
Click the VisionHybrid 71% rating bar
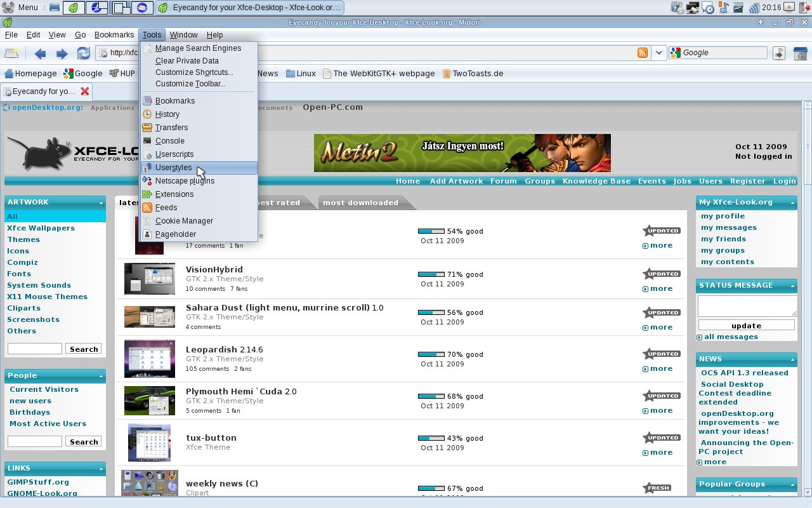pyautogui.click(x=431, y=274)
